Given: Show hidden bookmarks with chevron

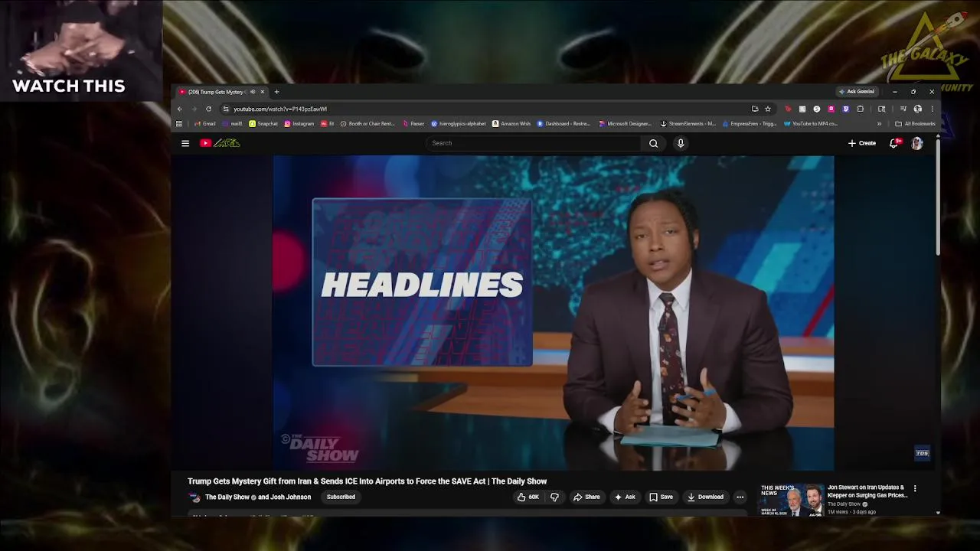Looking at the screenshot, I should pos(879,123).
